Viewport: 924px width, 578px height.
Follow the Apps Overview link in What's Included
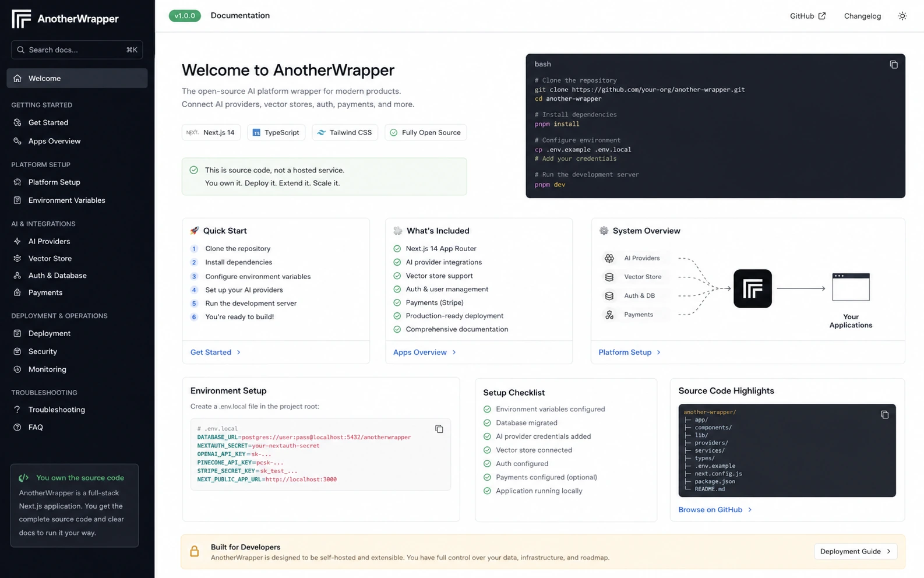[x=424, y=353]
